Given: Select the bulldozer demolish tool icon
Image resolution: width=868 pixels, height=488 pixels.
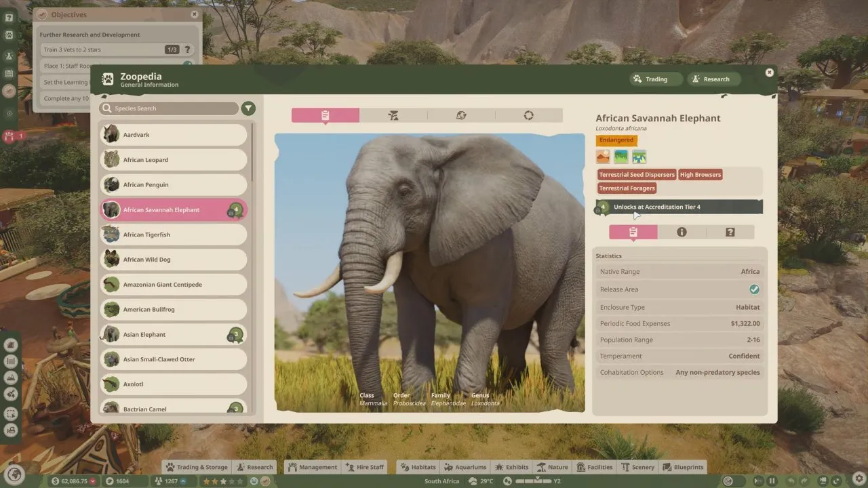Looking at the screenshot, I should (10, 429).
